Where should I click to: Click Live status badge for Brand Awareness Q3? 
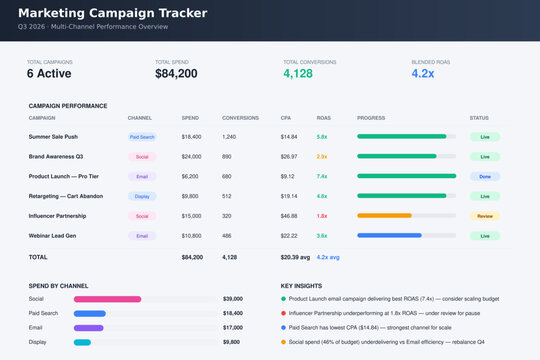coord(485,157)
